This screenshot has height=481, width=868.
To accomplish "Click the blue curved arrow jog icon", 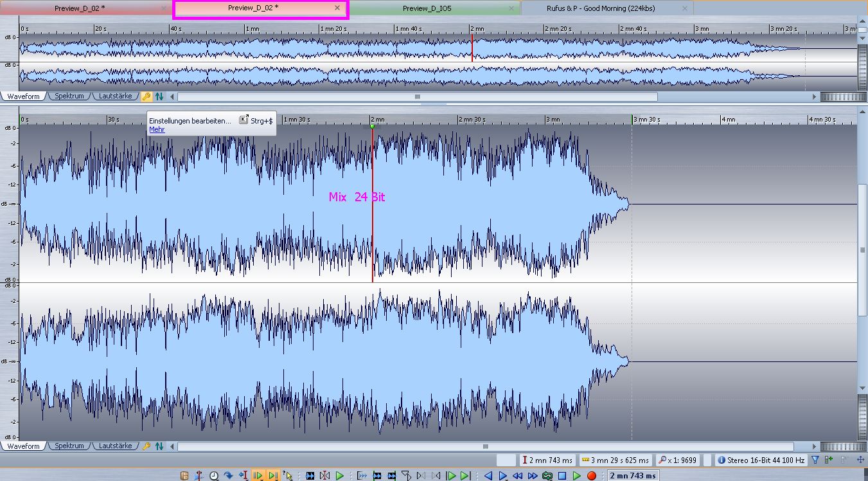I will (x=227, y=476).
